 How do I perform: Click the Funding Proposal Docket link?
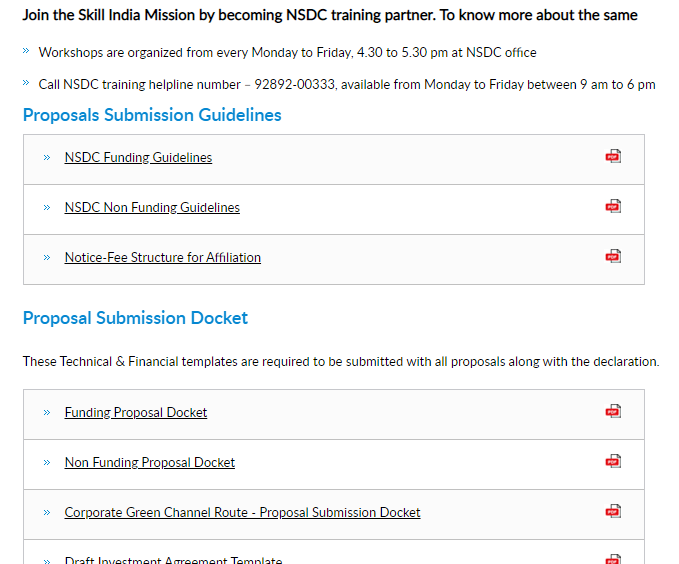tap(136, 412)
